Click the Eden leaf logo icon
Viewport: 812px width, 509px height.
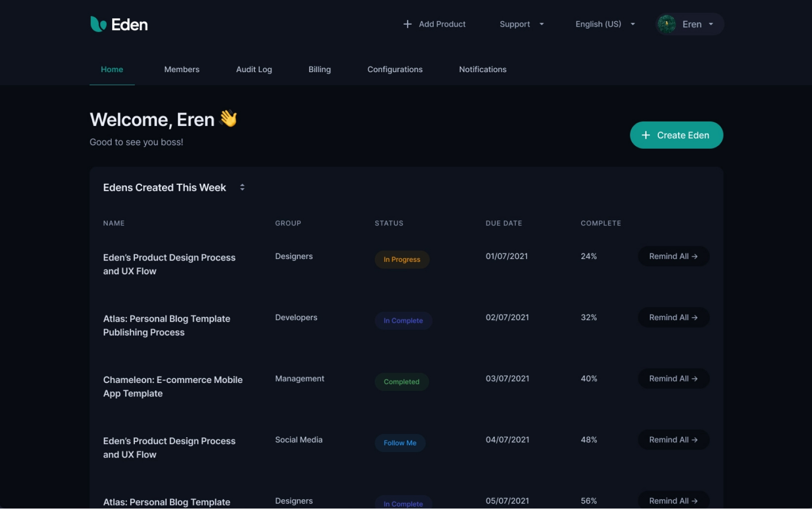98,24
